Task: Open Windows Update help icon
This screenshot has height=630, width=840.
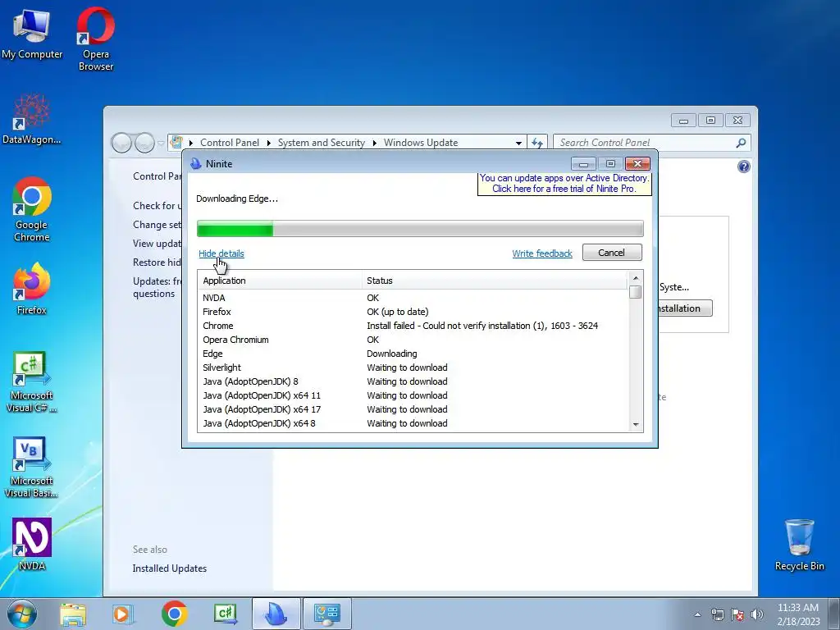Action: [x=743, y=167]
